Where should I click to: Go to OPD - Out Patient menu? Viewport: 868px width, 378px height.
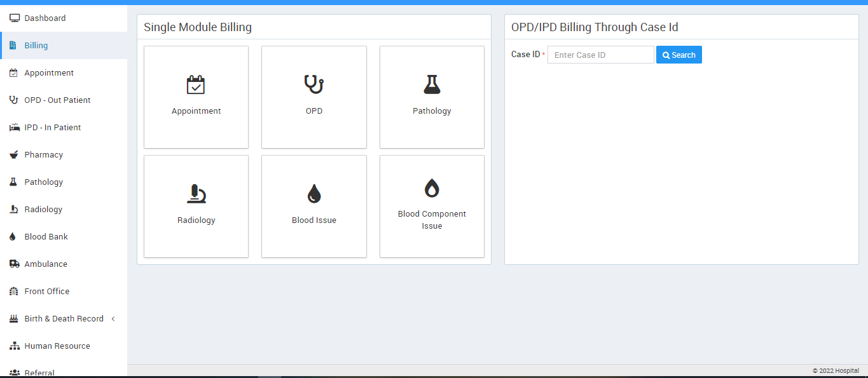coord(57,100)
